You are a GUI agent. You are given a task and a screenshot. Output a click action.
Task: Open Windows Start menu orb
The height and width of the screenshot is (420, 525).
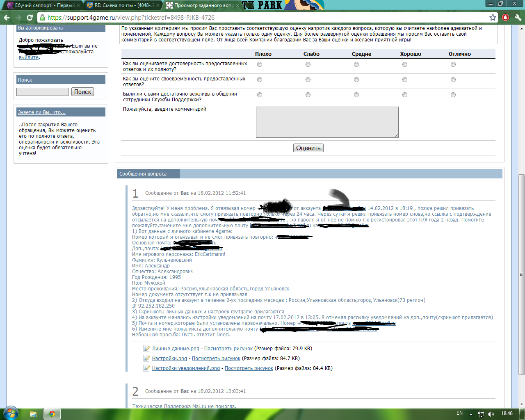coord(11,413)
